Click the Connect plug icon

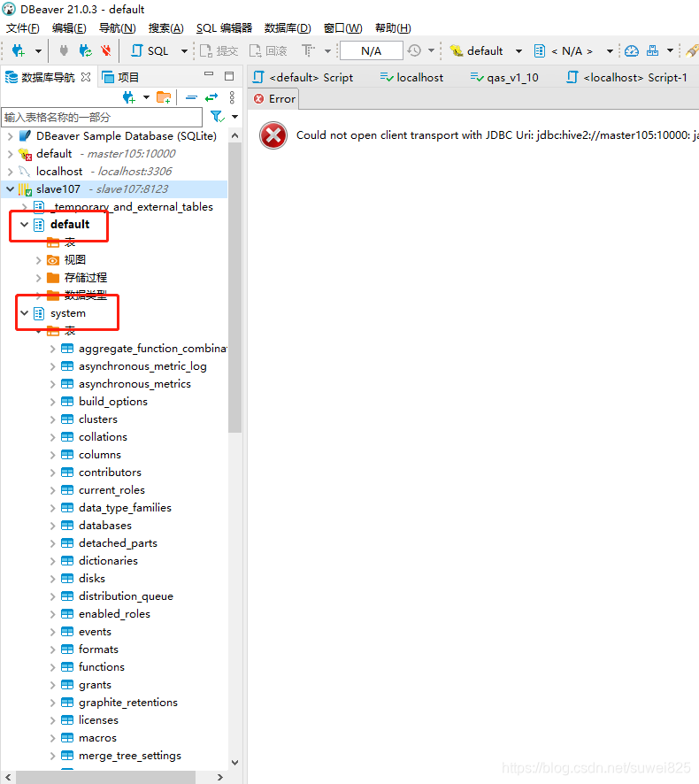coord(64,50)
